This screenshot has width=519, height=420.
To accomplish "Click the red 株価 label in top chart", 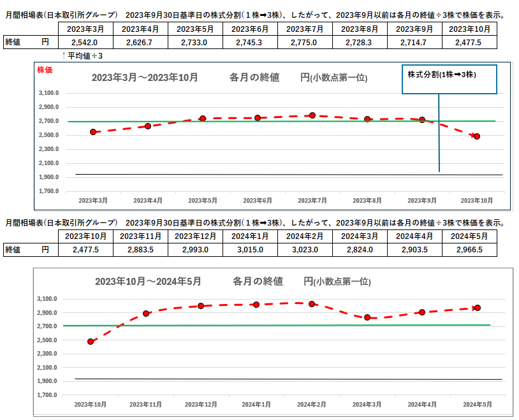I will coord(45,69).
